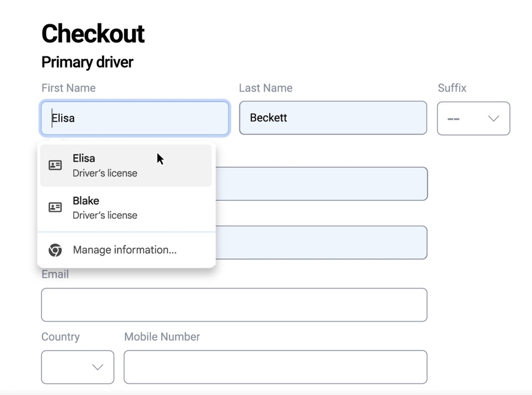The image size is (532, 395).
Task: Click the Last Name label text
Action: point(265,88)
